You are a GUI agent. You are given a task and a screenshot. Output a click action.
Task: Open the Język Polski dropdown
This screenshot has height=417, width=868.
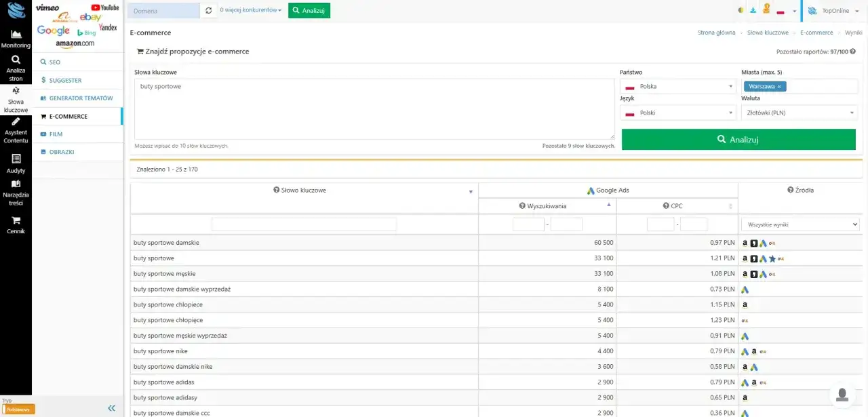tap(678, 113)
